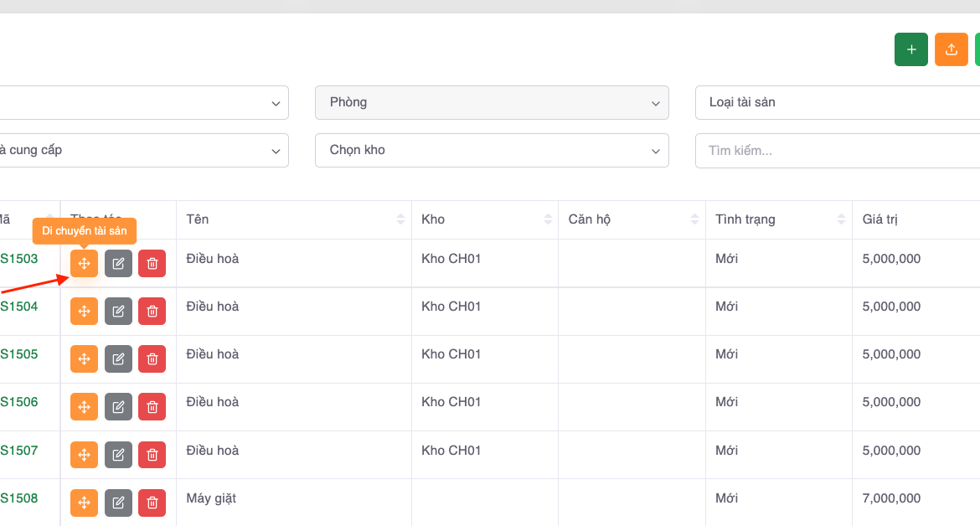Expand the supplier (cung cấp) dropdown

[x=142, y=150]
